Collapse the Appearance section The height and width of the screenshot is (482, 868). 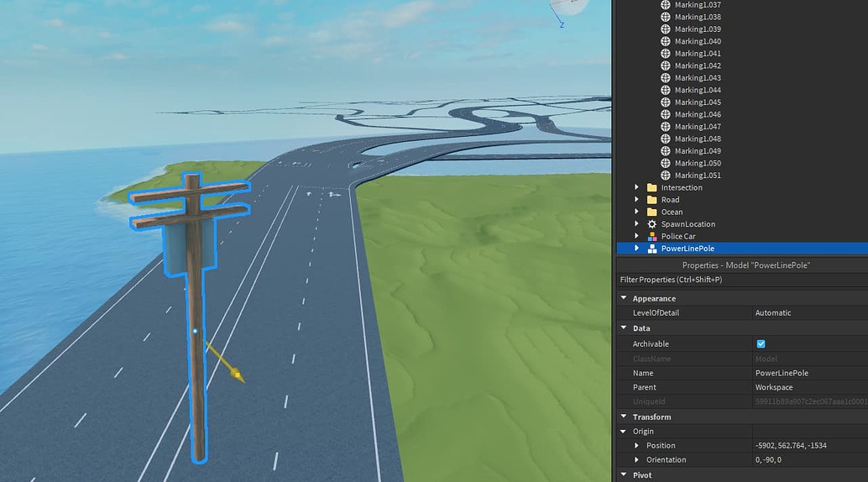[624, 298]
